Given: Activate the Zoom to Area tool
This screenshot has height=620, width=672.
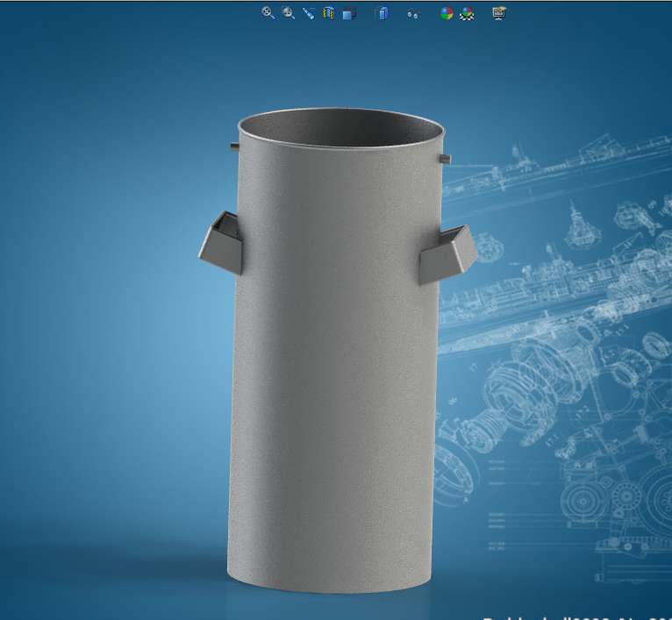Looking at the screenshot, I should [289, 13].
